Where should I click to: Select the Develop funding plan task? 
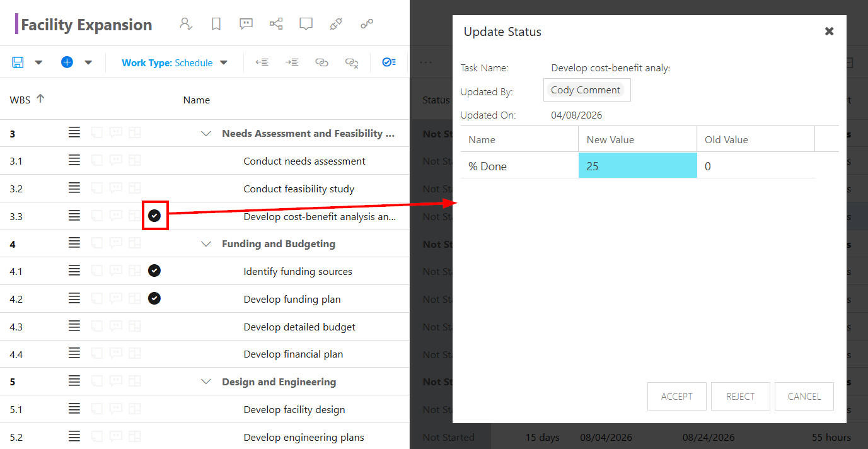292,299
